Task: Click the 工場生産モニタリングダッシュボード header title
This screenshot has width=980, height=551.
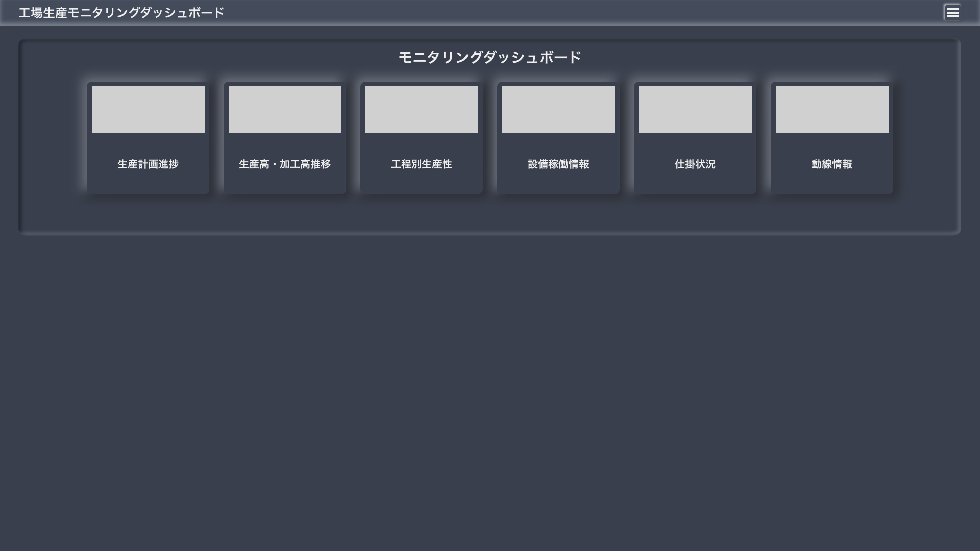Action: pyautogui.click(x=121, y=12)
